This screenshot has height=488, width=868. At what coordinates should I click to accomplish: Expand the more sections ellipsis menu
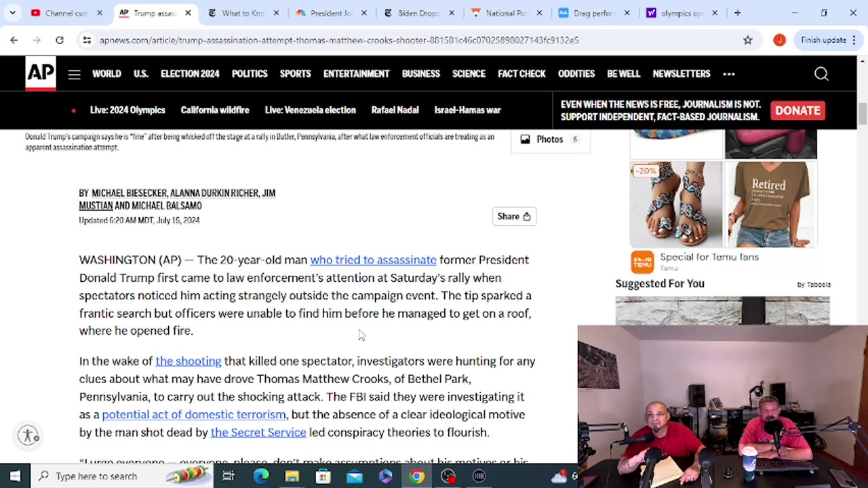tap(729, 74)
